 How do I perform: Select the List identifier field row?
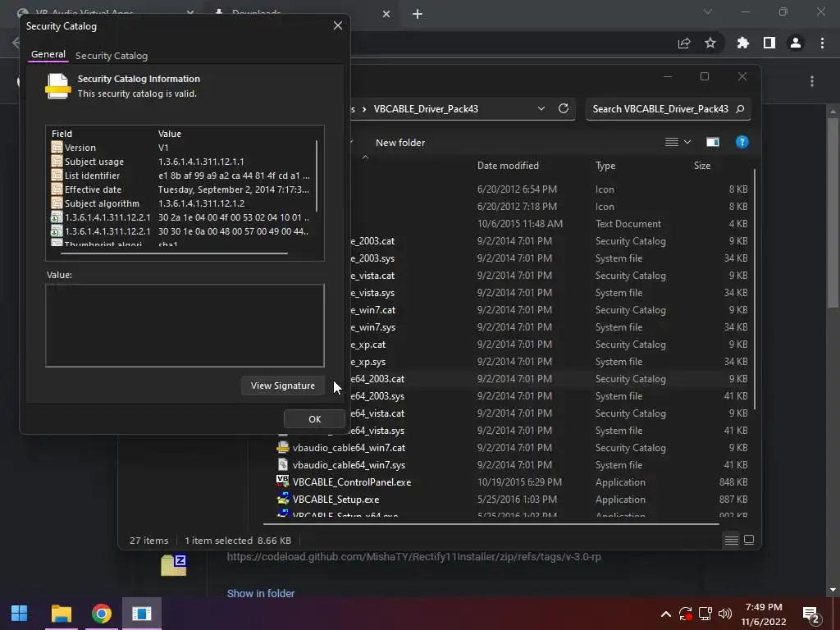tap(181, 176)
